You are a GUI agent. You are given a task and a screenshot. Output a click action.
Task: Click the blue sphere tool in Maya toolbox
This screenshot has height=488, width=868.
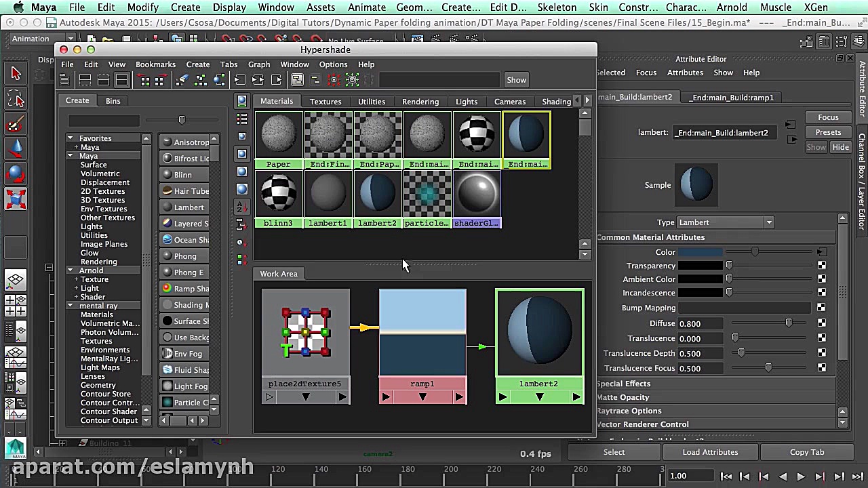tap(16, 174)
